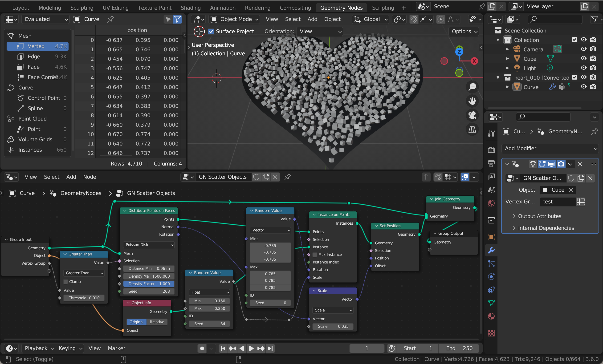Select Edge domain in spreadsheet

(37, 57)
